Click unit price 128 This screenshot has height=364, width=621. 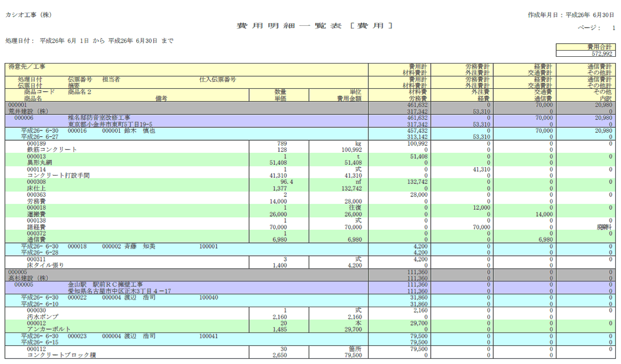pos(282,150)
